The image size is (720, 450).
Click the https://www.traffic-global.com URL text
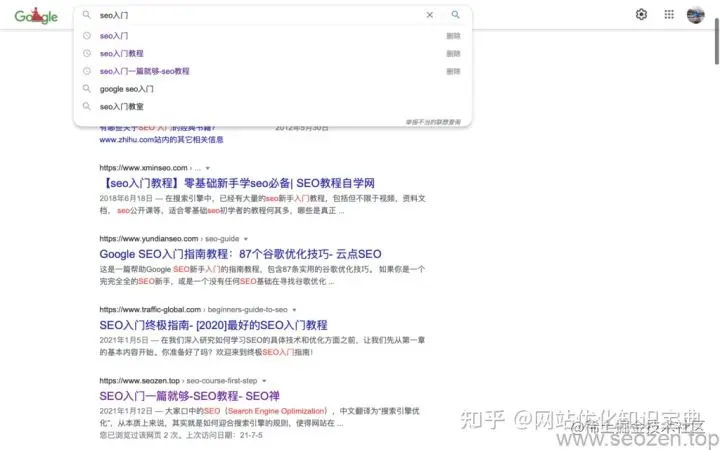click(x=150, y=309)
